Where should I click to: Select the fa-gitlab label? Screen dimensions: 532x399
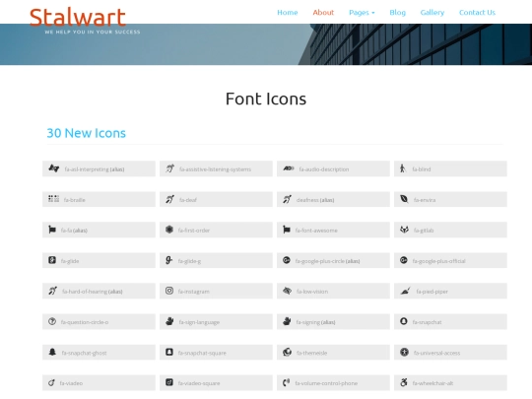tap(424, 231)
